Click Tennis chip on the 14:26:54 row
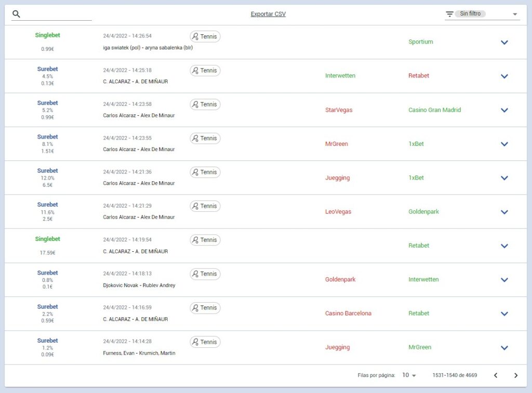The image size is (532, 393). click(205, 36)
